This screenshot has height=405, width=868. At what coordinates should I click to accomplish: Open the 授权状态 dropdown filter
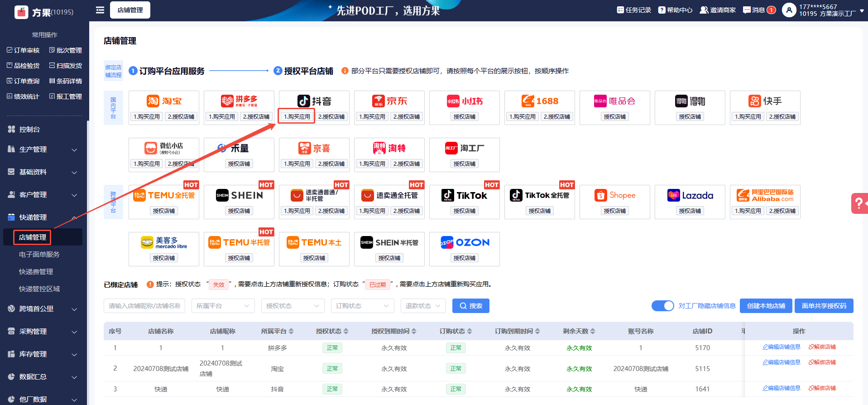point(293,306)
